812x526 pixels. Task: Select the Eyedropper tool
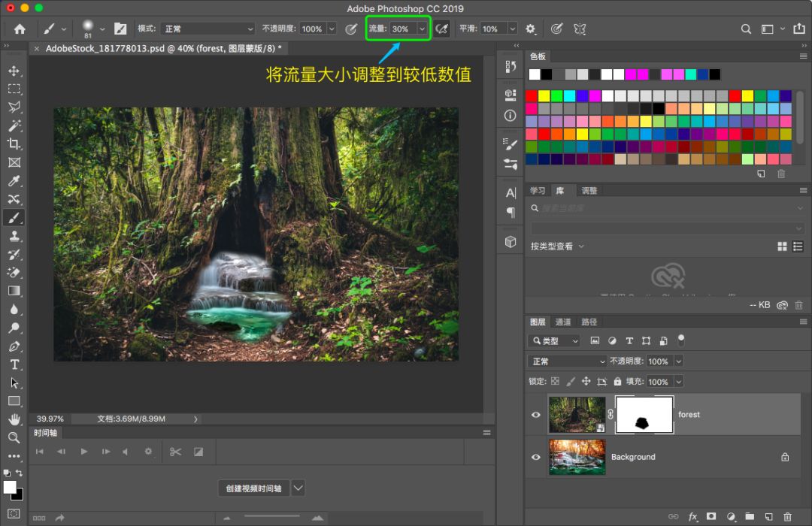coord(14,181)
